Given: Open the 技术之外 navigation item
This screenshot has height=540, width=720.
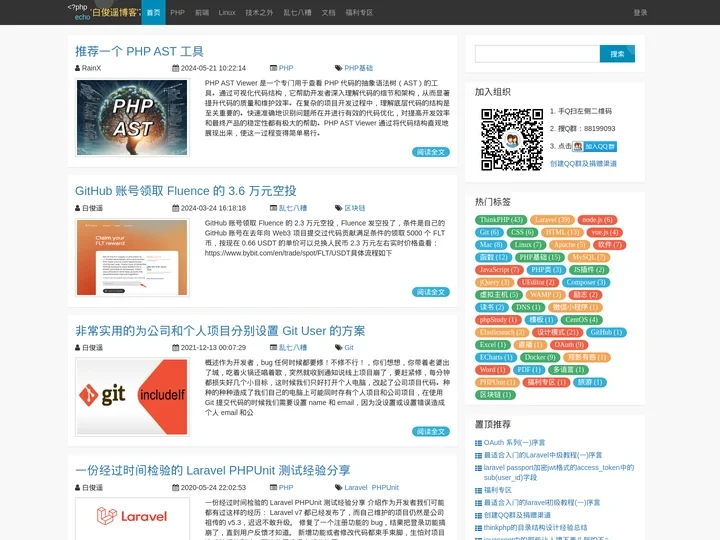Looking at the screenshot, I should (259, 12).
